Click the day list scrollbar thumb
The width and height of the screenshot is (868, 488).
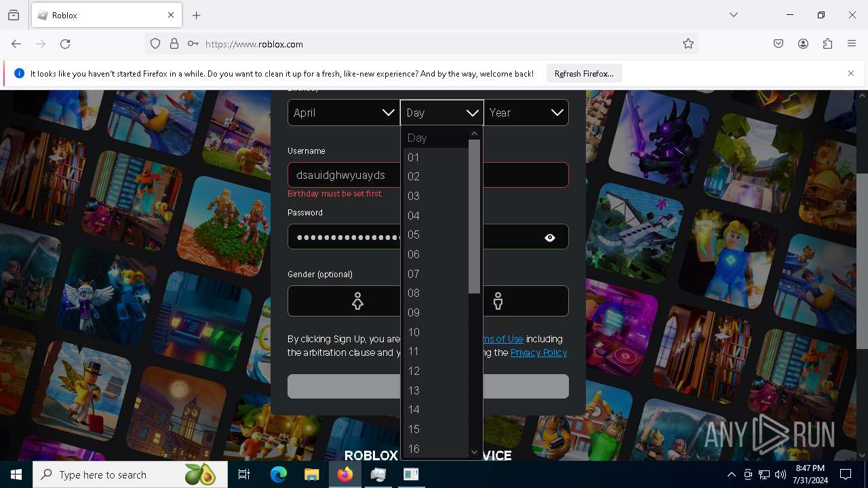point(474,216)
